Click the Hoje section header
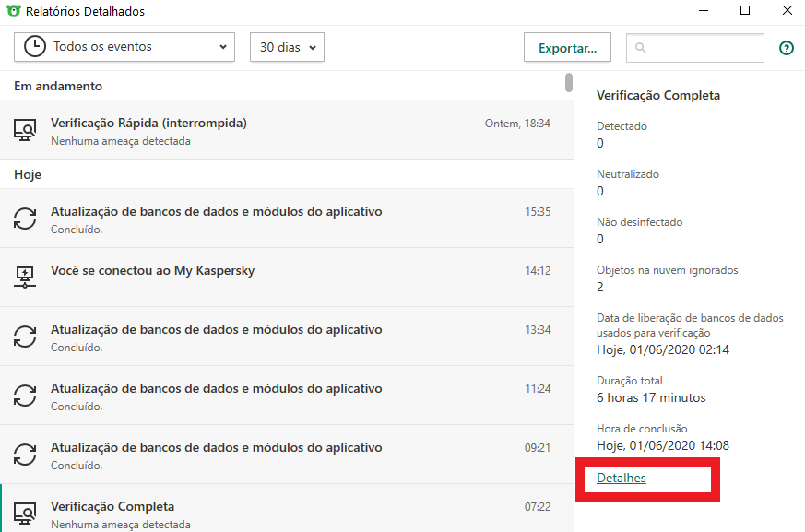 (x=28, y=174)
